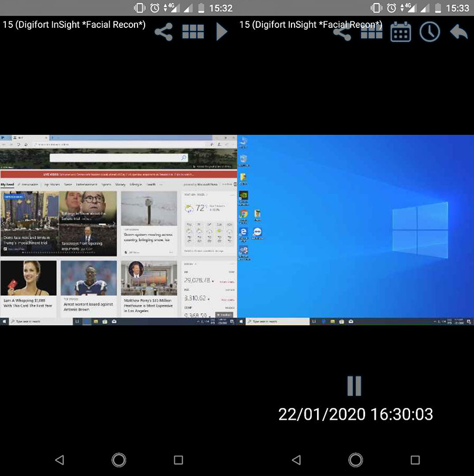474x476 pixels.
Task: Tap the share icon on the live view screen
Action: coord(164,31)
